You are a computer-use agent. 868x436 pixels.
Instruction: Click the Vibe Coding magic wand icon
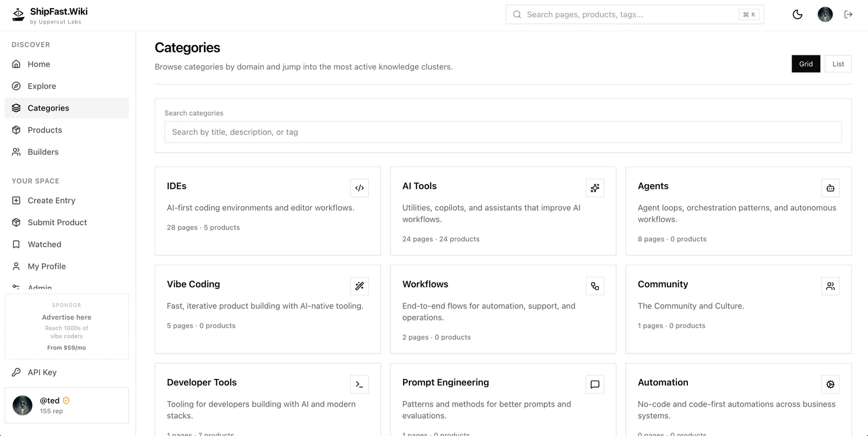tap(359, 286)
